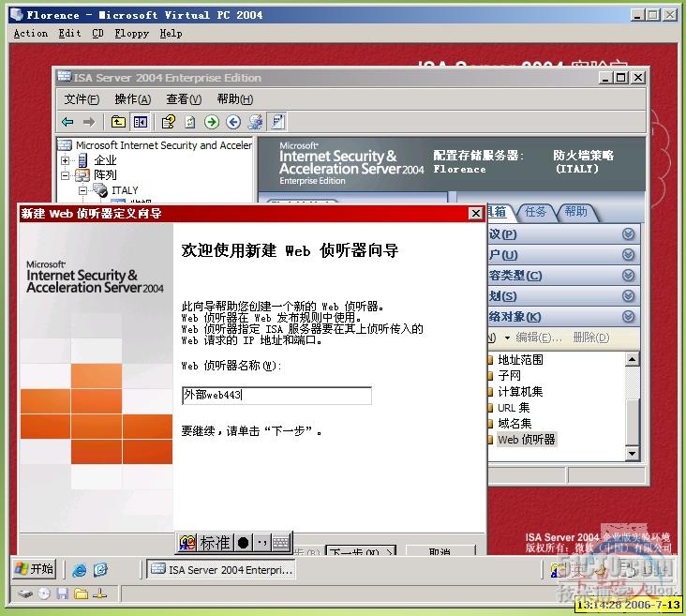Expand the 企业 tree node plus sign

66,160
